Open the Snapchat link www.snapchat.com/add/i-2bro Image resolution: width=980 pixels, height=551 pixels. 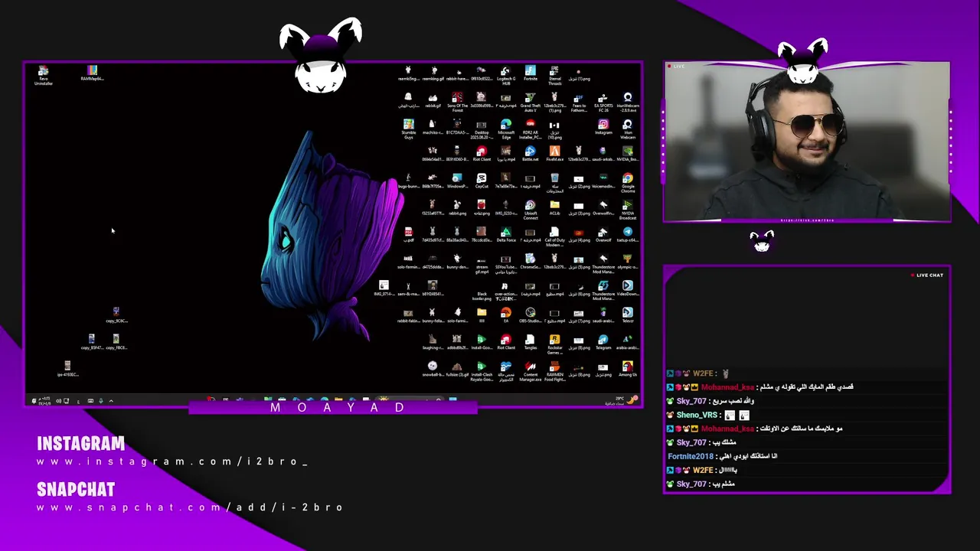point(190,507)
